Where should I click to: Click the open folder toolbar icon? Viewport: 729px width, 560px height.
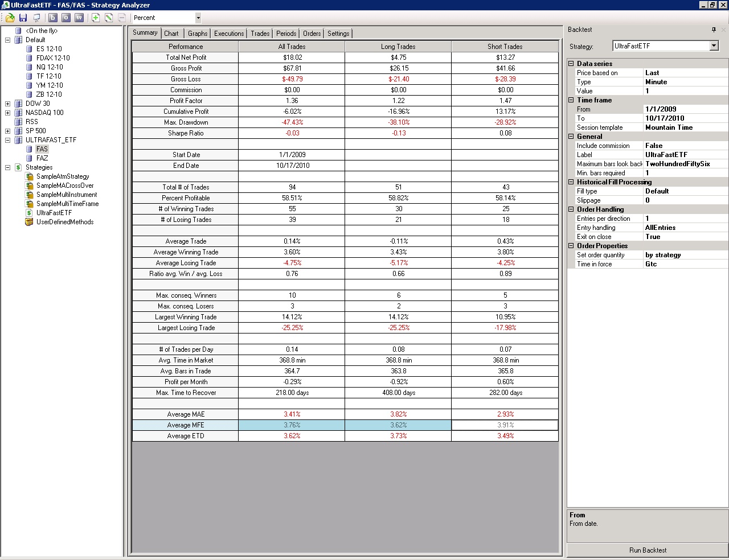[x=10, y=18]
